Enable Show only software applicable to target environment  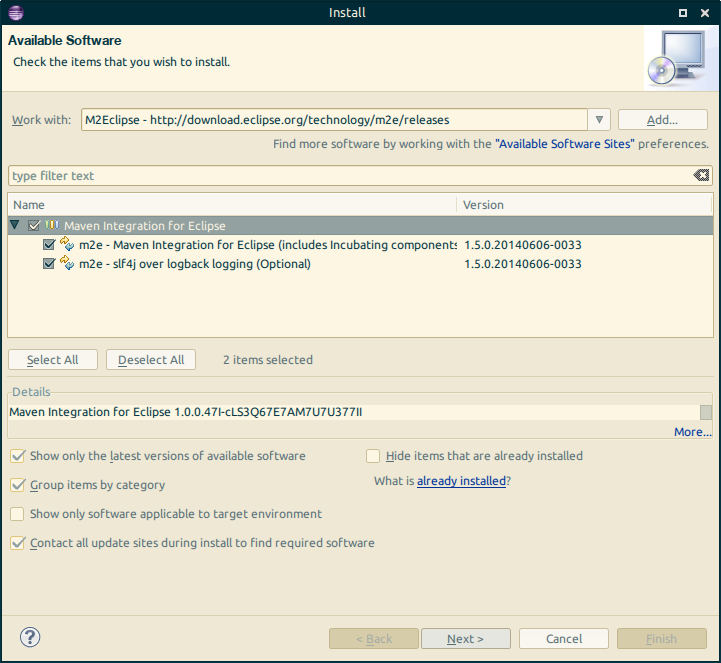click(x=17, y=514)
